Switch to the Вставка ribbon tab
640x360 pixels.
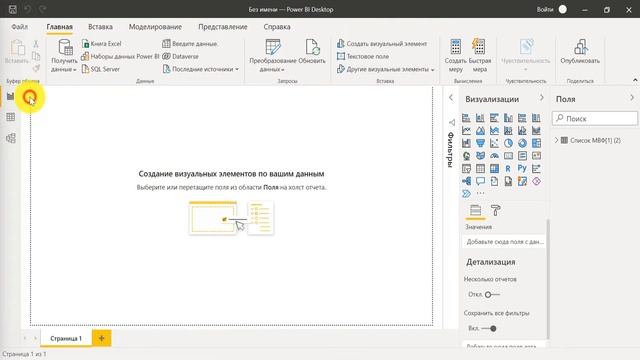(100, 27)
